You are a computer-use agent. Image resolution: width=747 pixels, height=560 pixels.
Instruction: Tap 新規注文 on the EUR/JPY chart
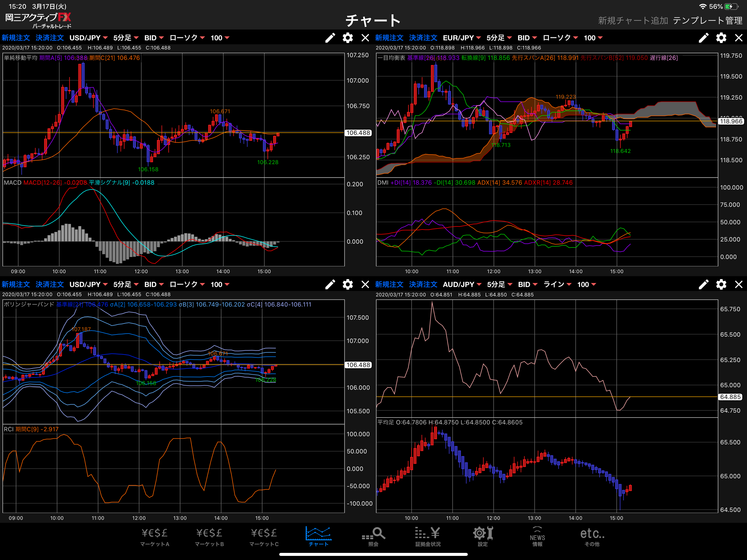tap(389, 38)
